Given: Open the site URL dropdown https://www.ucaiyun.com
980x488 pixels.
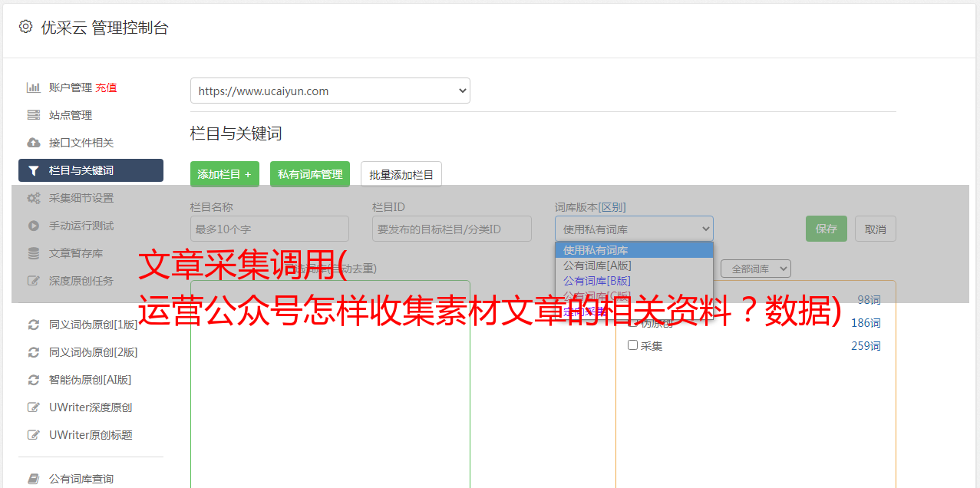Looking at the screenshot, I should pos(330,91).
